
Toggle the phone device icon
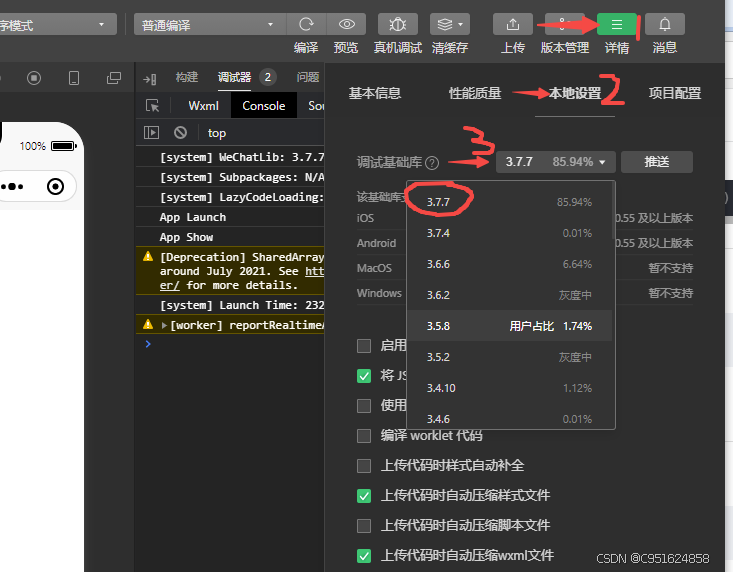click(74, 78)
